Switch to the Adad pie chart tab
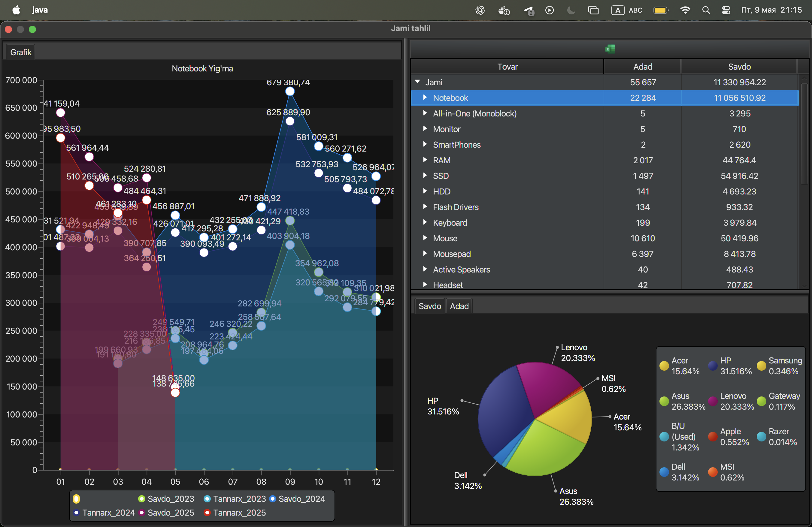The height and width of the screenshot is (527, 812). [459, 306]
